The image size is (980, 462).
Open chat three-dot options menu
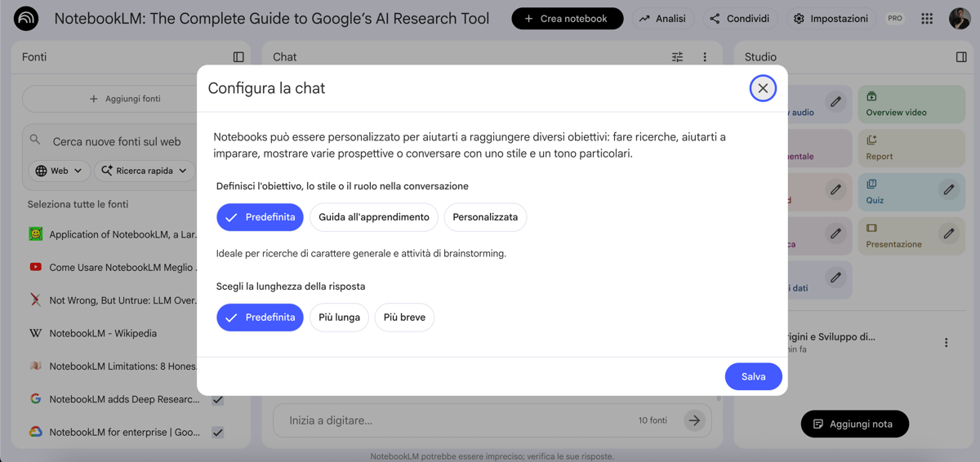(705, 57)
